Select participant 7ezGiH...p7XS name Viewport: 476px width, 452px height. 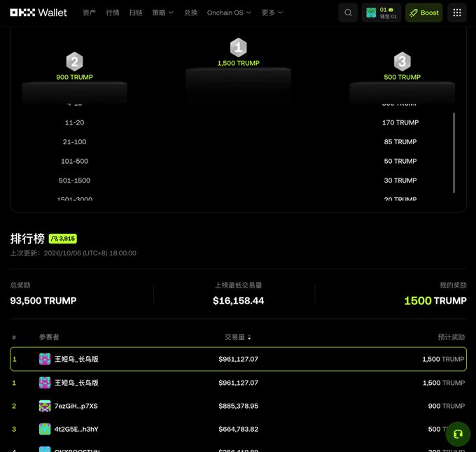[x=76, y=406]
